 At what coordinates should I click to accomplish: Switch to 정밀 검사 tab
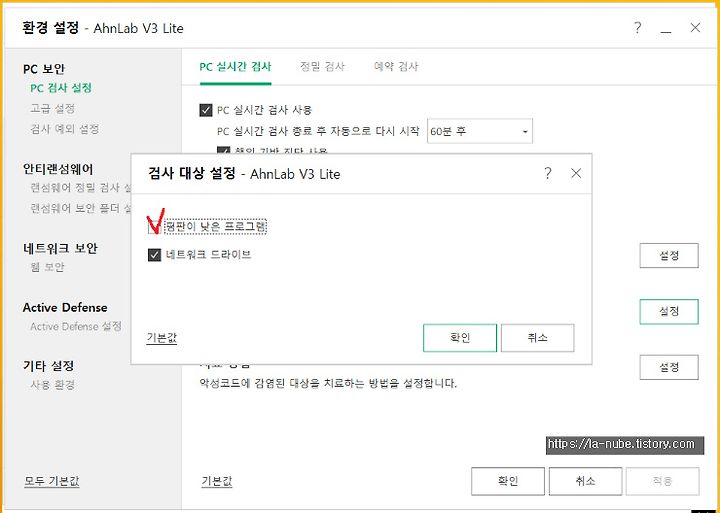[322, 67]
